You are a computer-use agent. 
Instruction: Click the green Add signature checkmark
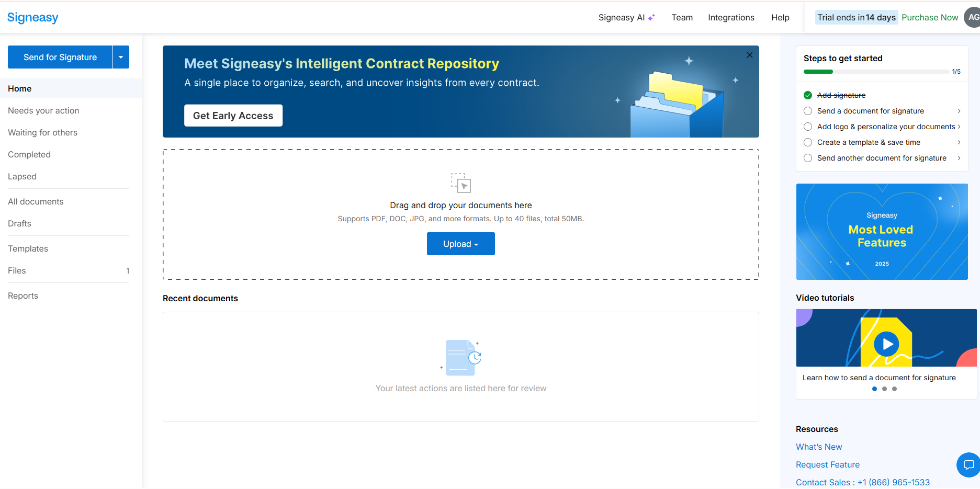[808, 95]
